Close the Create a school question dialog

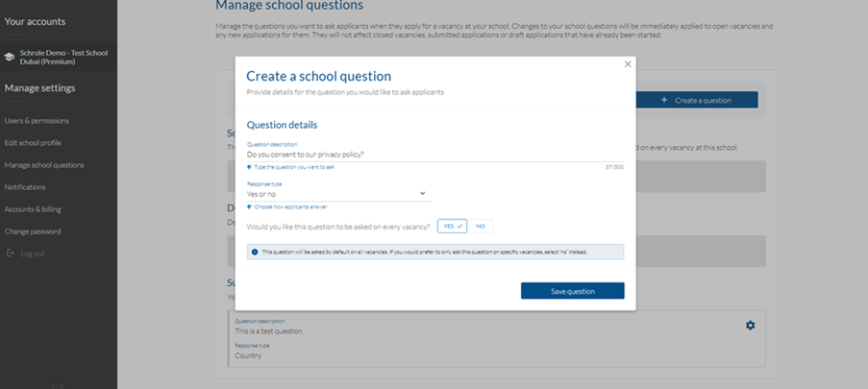(628, 64)
